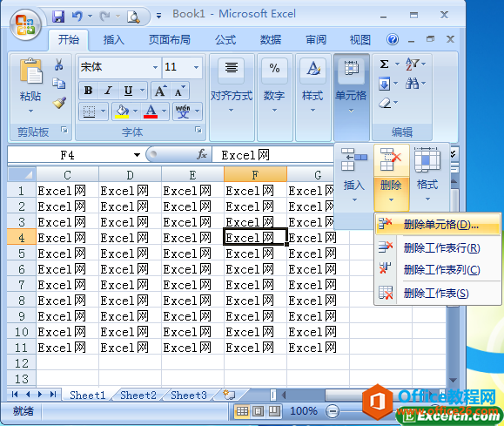The image size is (504, 426).
Task: Insert a new worksheet tab
Action: pyautogui.click(x=229, y=395)
